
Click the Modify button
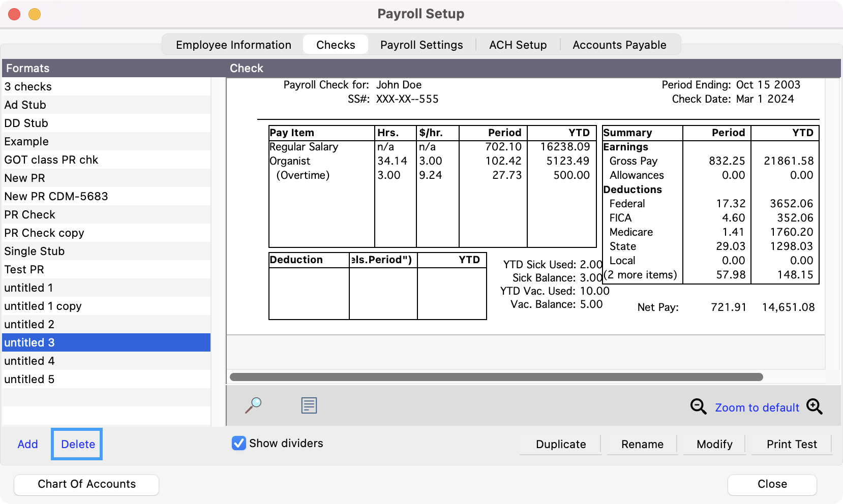(x=714, y=445)
